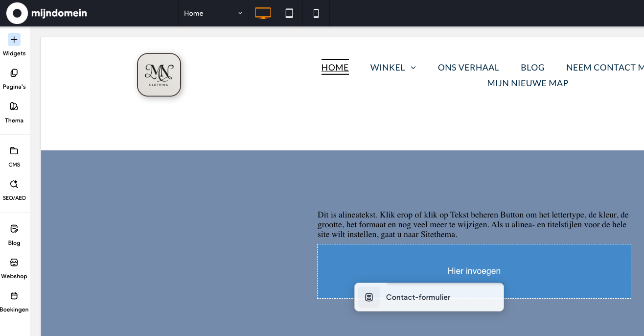The image size is (644, 336).
Task: Open the Pagina's panel
Action: click(14, 78)
